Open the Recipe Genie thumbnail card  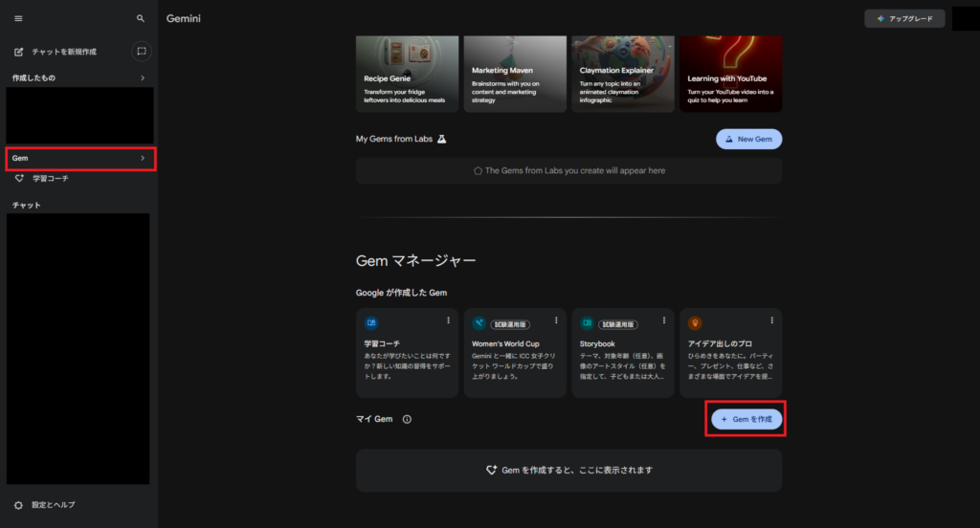click(406, 75)
